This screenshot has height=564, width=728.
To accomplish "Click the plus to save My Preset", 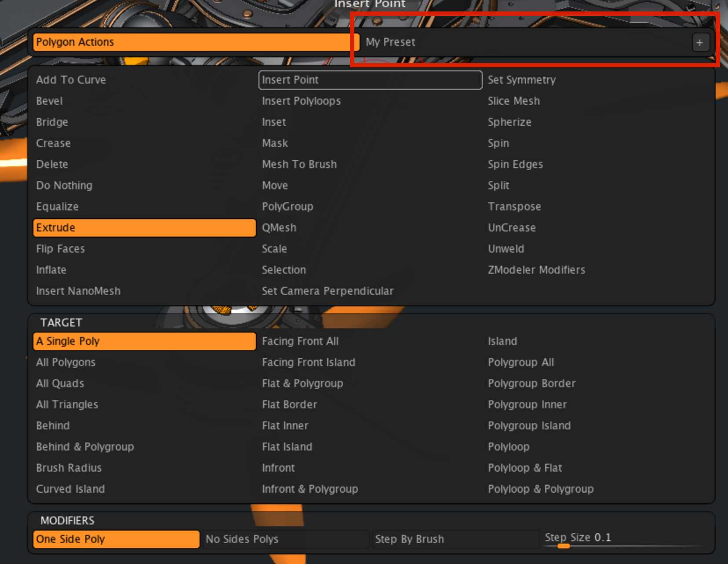I will pos(700,42).
